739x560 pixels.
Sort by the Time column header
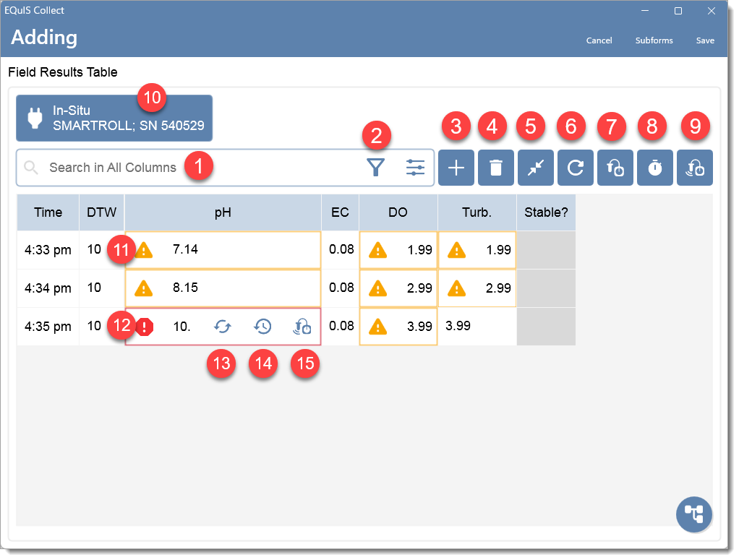click(48, 212)
